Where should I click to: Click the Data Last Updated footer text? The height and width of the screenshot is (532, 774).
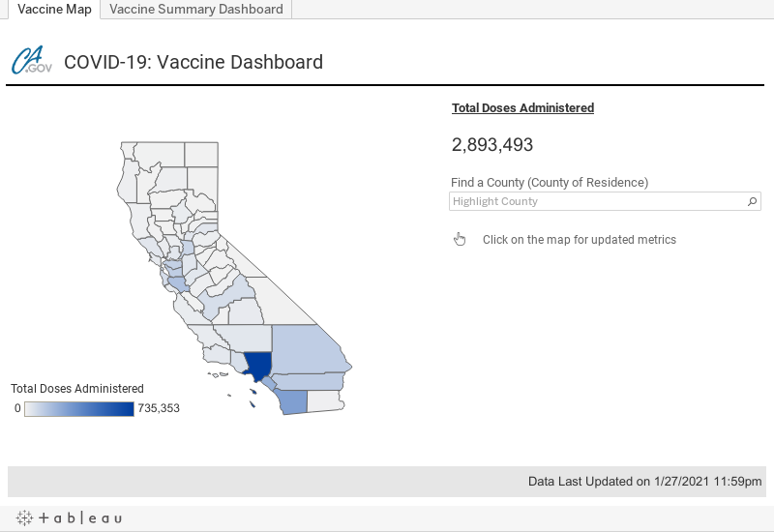[x=644, y=482]
